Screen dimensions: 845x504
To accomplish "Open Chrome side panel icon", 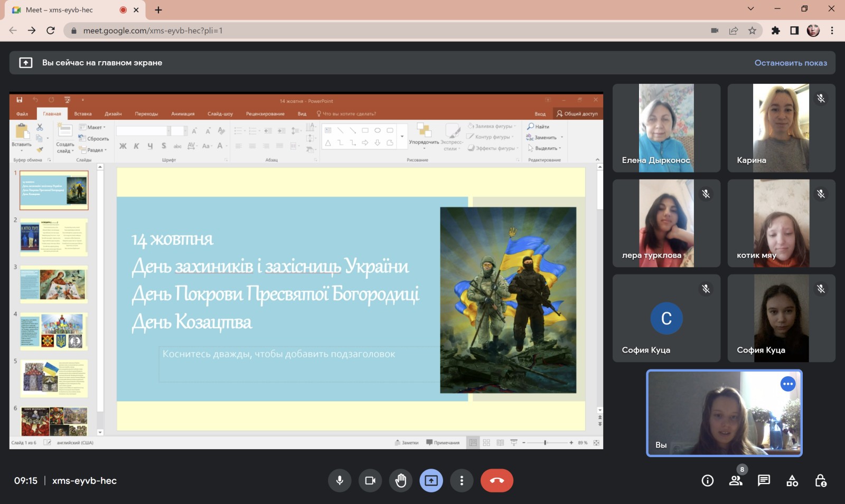I will click(794, 31).
